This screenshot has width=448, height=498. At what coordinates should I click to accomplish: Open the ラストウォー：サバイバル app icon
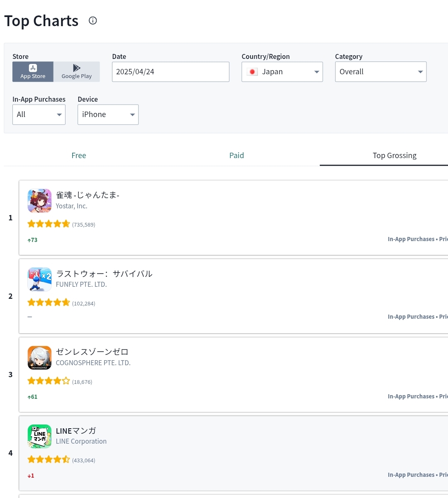pos(39,279)
